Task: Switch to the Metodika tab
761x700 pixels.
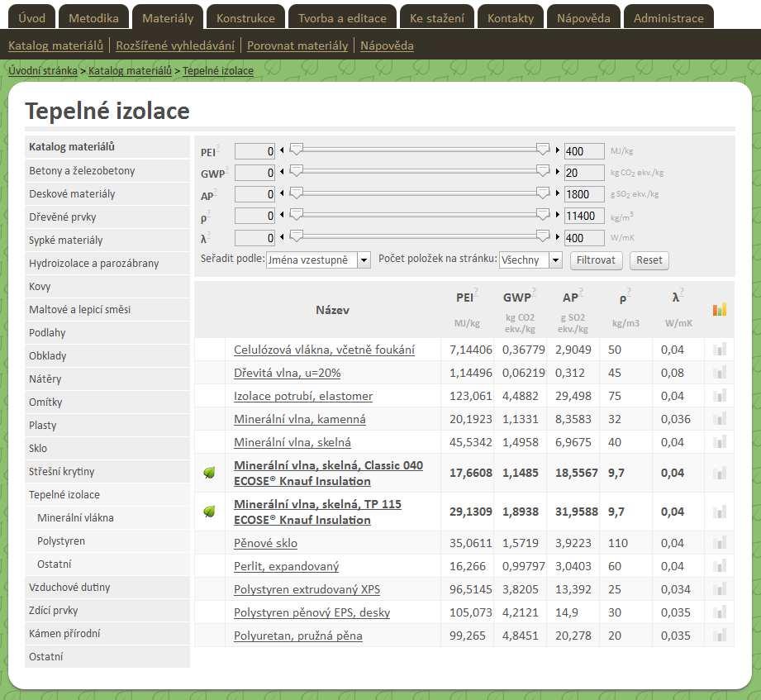Action: pyautogui.click(x=93, y=17)
